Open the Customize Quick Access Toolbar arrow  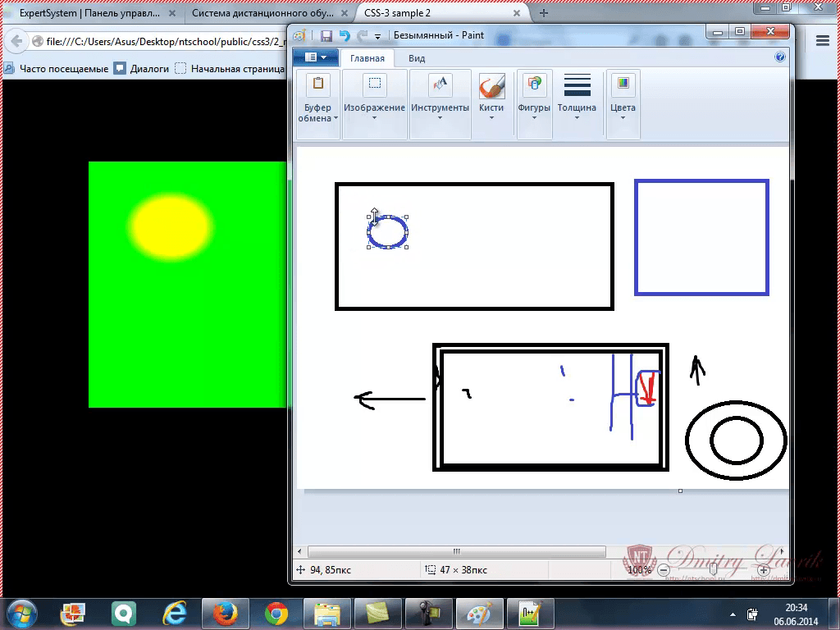pos(377,36)
